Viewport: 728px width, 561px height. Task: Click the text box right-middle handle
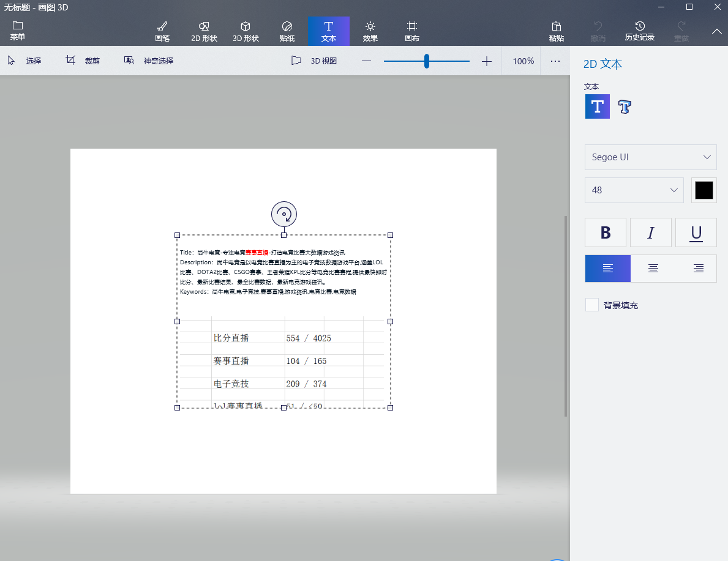(391, 322)
